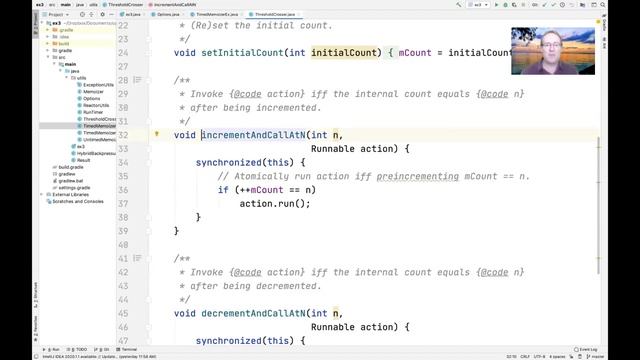Open the ReactorUtils class in the tree

93,105
